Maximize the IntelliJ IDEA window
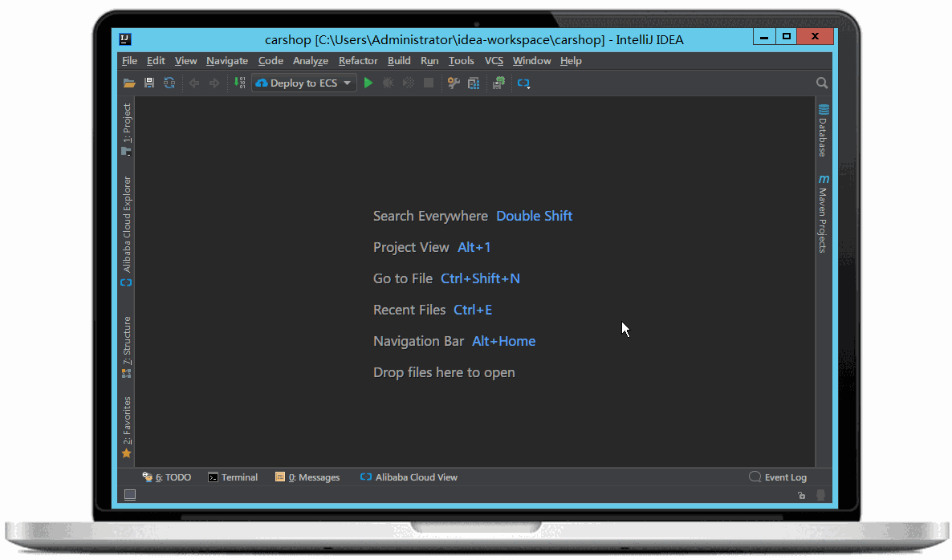 coord(787,36)
